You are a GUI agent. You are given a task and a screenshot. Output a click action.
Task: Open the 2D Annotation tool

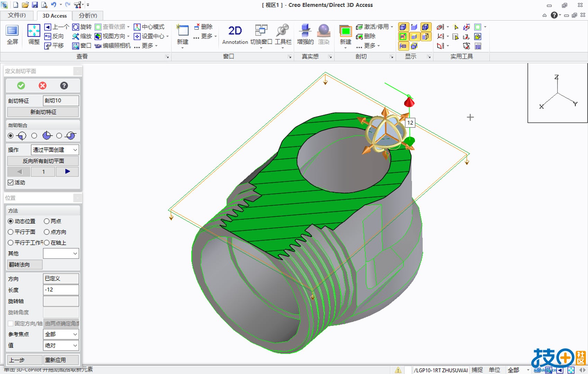coord(235,35)
